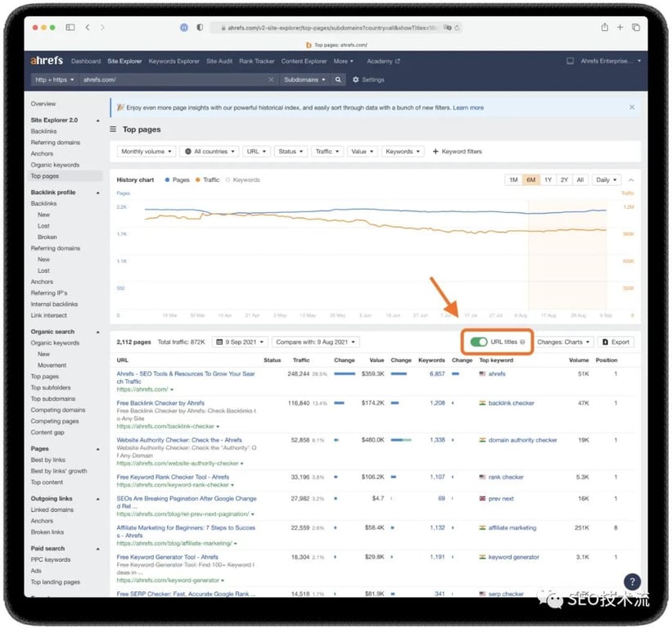
Task: Toggle Traffic series in History chart
Action: [207, 179]
